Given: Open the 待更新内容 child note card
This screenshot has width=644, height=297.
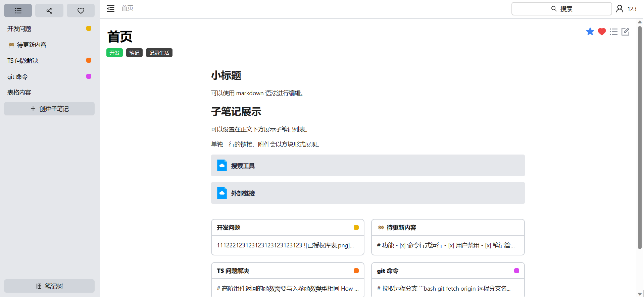Looking at the screenshot, I should [x=448, y=237].
